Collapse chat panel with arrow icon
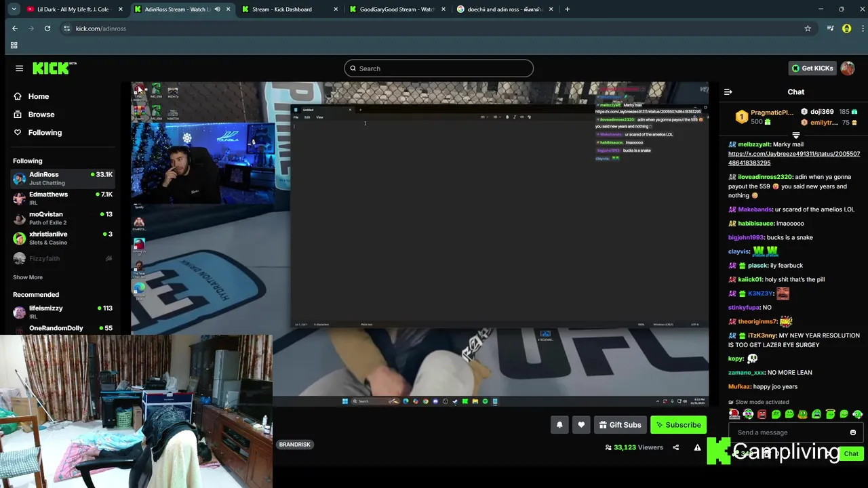The image size is (868, 488). (x=728, y=92)
